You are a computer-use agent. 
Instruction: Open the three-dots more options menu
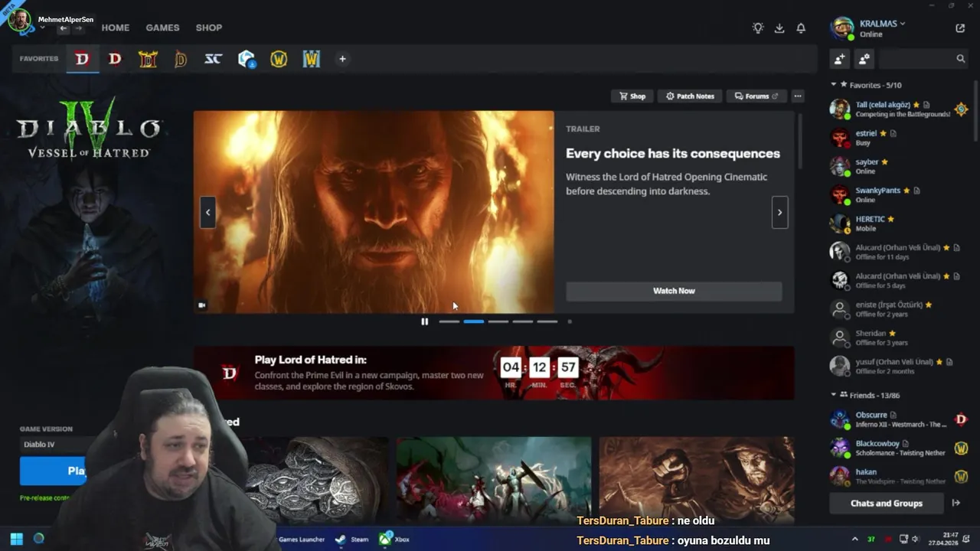(798, 96)
